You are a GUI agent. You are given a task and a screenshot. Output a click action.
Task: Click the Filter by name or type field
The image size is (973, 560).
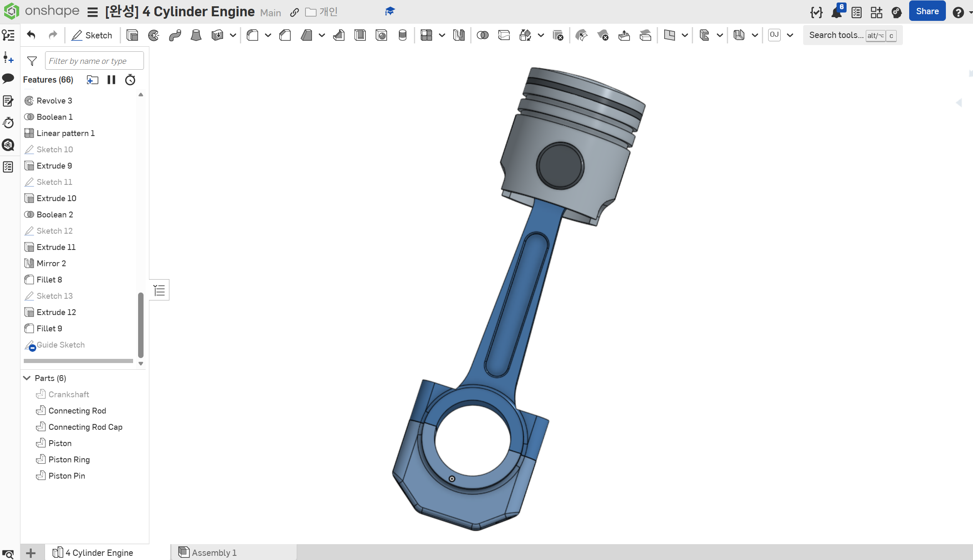pos(94,61)
